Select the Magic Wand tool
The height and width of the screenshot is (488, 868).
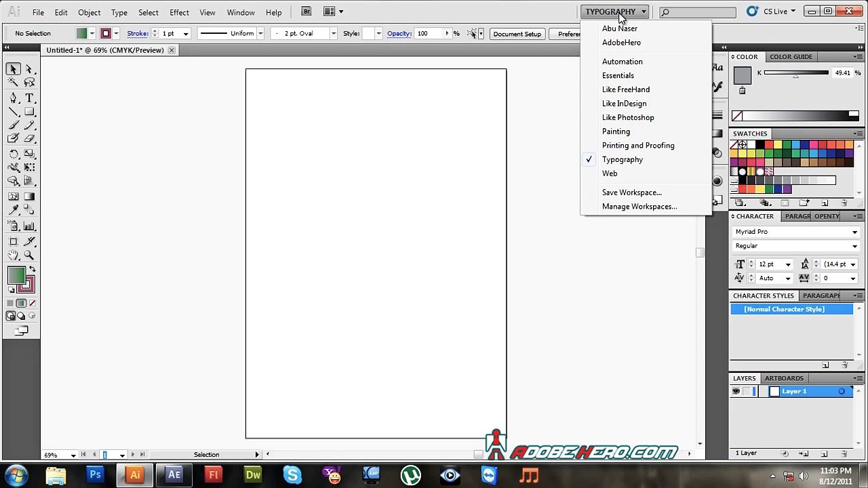(14, 83)
